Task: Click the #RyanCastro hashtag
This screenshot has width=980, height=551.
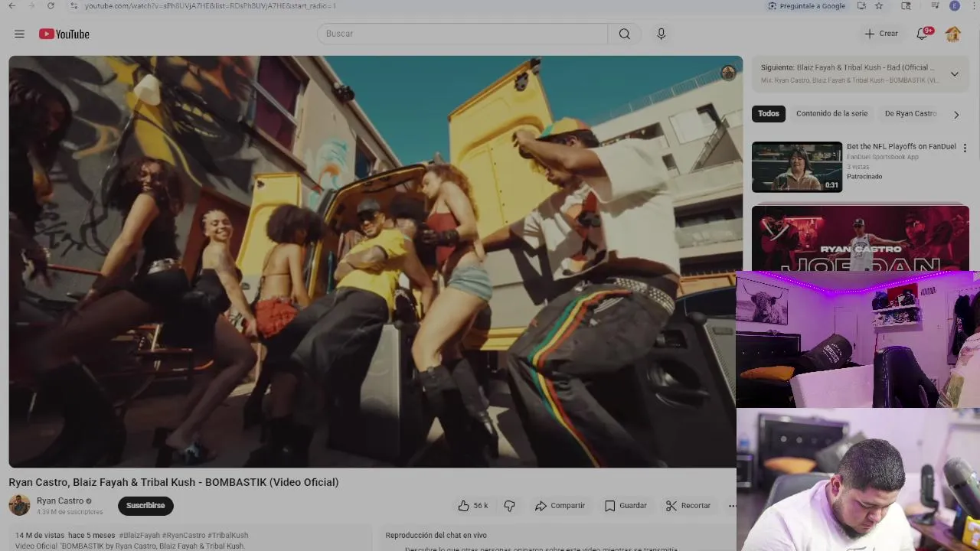Action: pyautogui.click(x=184, y=535)
